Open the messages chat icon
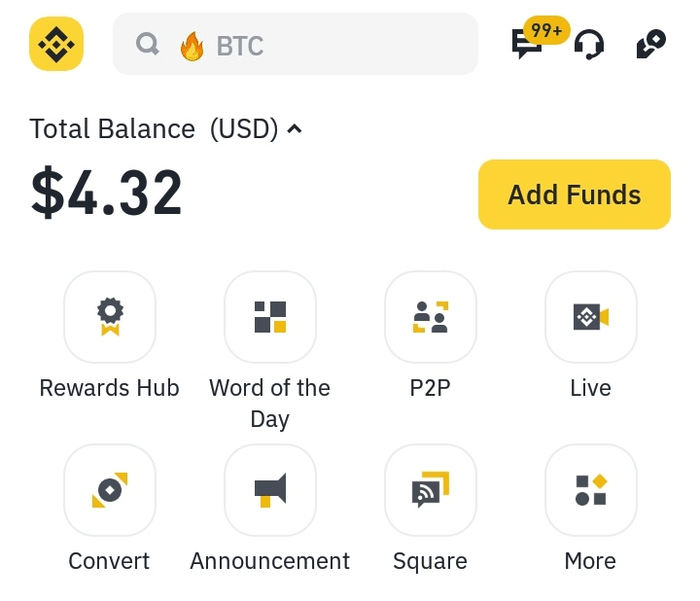 [526, 45]
